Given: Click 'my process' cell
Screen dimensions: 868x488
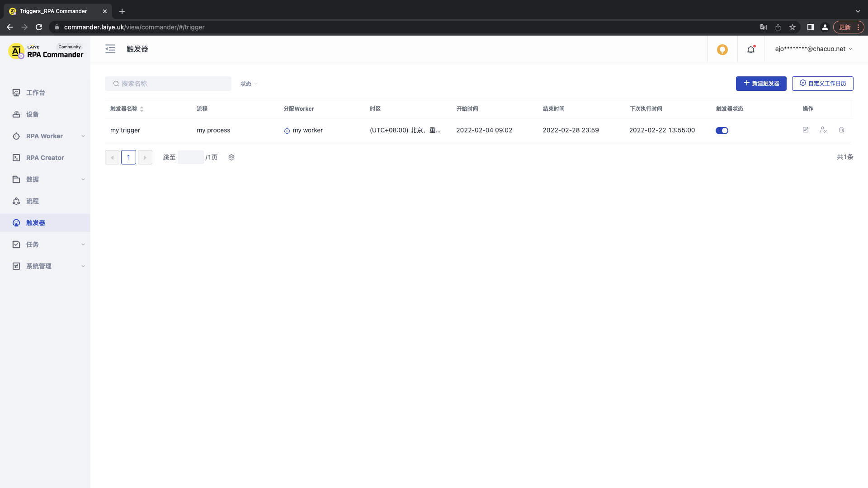Looking at the screenshot, I should point(213,130).
